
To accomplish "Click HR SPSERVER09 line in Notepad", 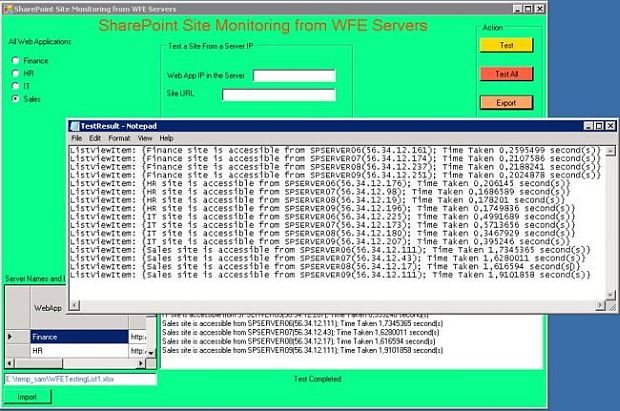I will coord(322,208).
